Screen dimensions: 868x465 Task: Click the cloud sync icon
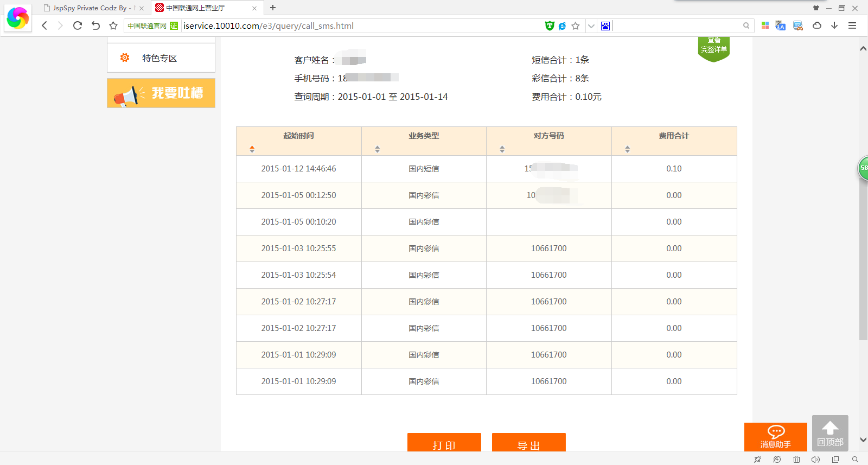tap(817, 26)
